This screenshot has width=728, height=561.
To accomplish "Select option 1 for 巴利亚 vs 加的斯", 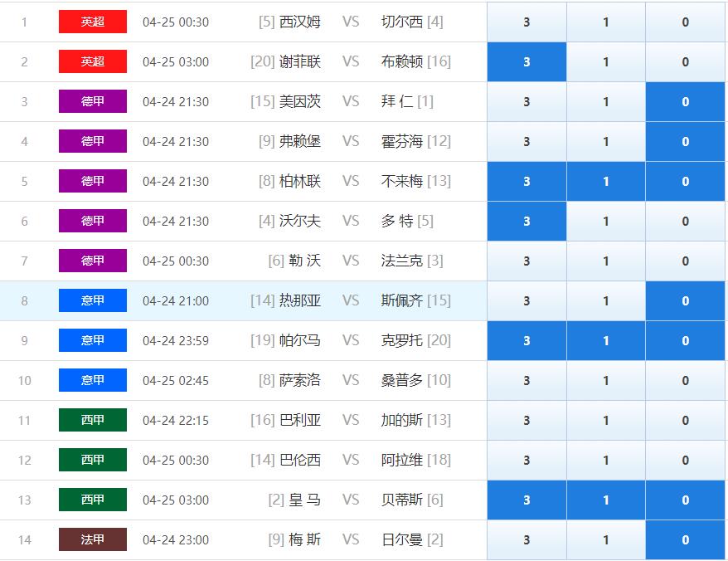I will [606, 420].
